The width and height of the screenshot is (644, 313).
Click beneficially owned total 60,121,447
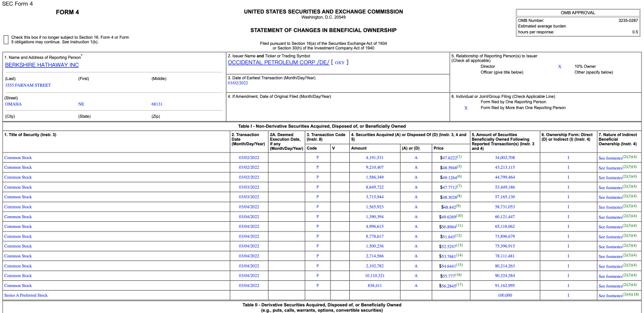[x=505, y=217]
